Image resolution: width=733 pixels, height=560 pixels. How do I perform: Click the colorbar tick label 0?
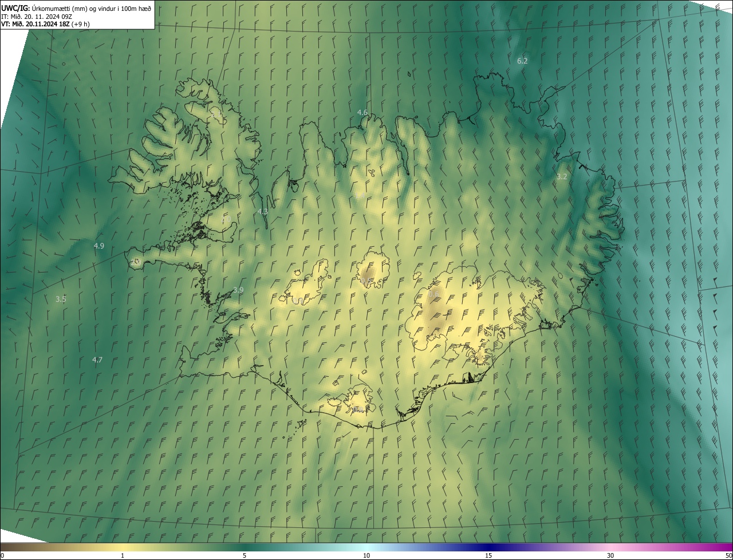coord(2,555)
